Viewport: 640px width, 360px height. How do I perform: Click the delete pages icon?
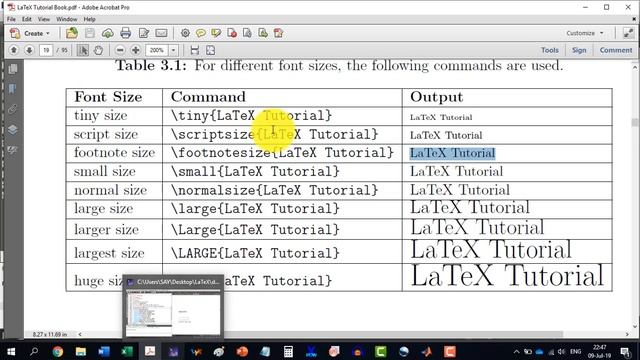tap(232, 33)
